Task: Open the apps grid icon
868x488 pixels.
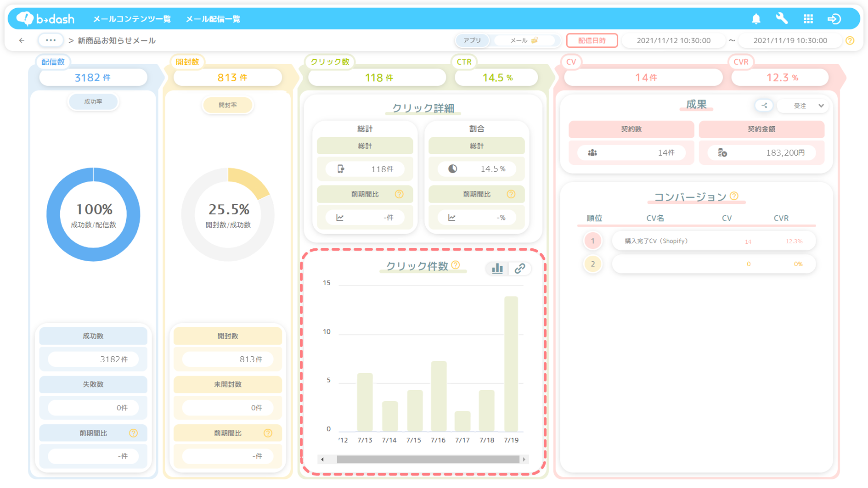Action: pos(808,19)
